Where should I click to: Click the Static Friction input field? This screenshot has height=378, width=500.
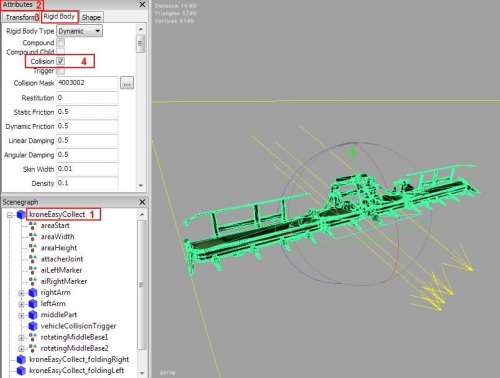[87, 112]
